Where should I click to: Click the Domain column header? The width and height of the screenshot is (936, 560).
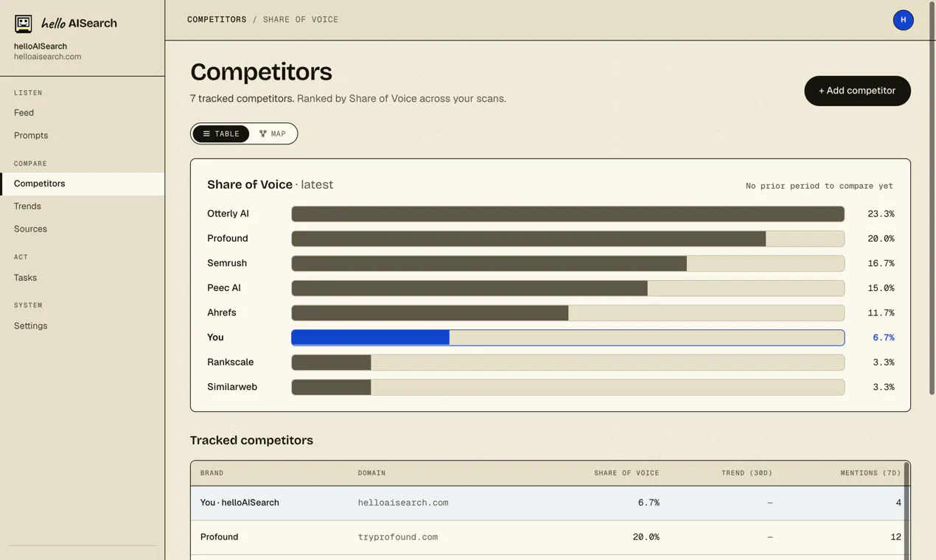pyautogui.click(x=371, y=473)
